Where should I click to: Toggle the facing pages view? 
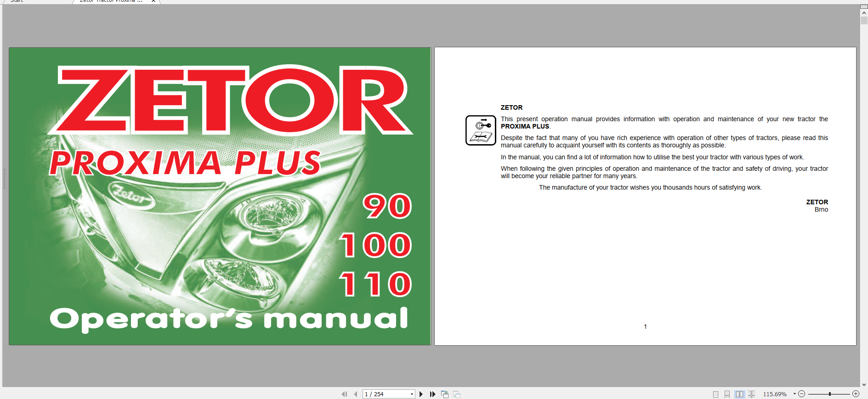[739, 394]
